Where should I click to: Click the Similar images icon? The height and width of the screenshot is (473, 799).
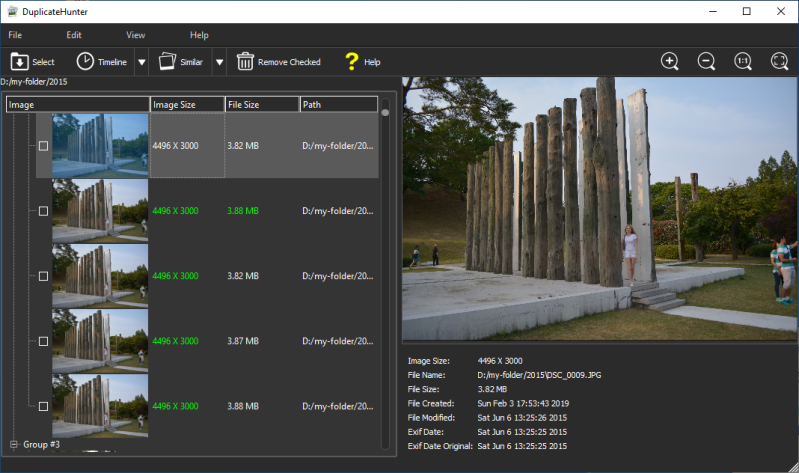click(167, 62)
